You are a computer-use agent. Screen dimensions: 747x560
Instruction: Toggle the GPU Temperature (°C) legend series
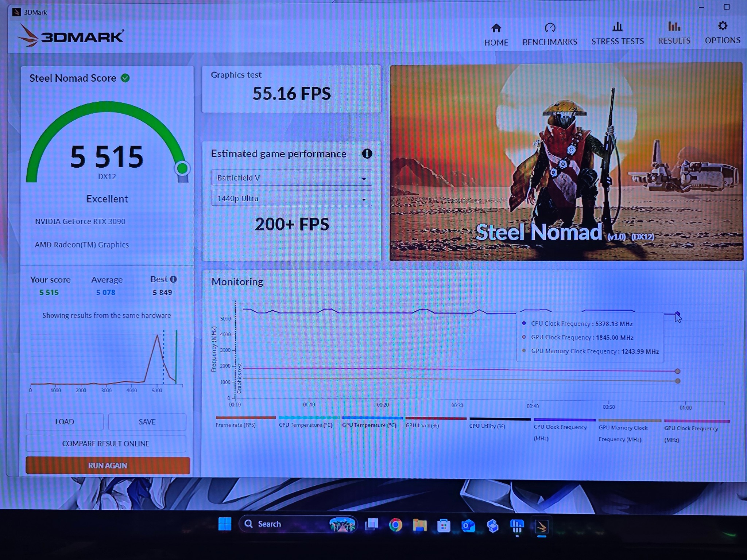click(372, 422)
